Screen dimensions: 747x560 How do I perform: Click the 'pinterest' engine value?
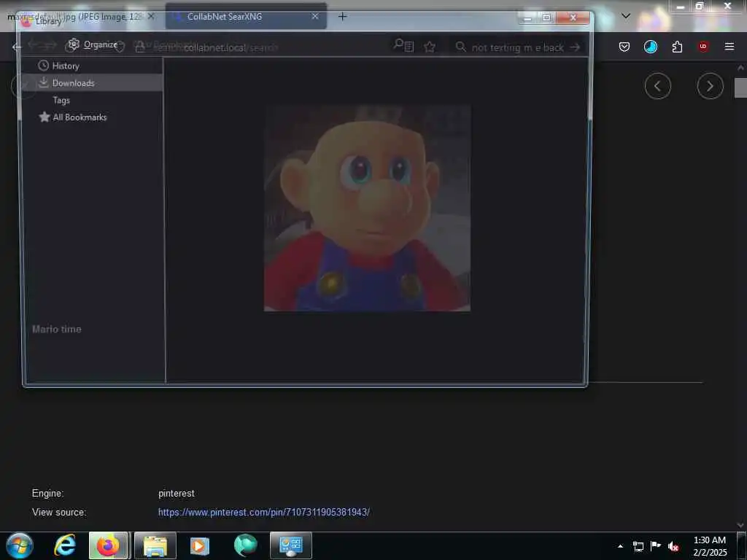click(x=177, y=494)
